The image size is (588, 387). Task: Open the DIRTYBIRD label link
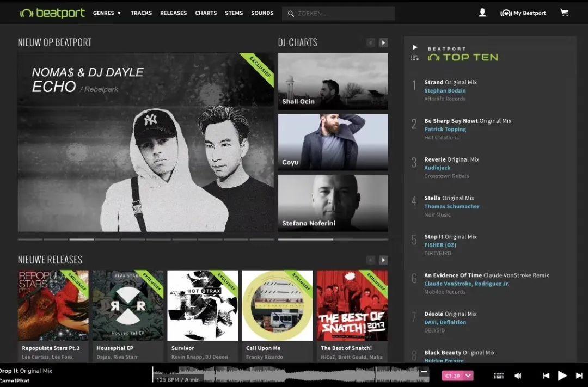(x=438, y=254)
